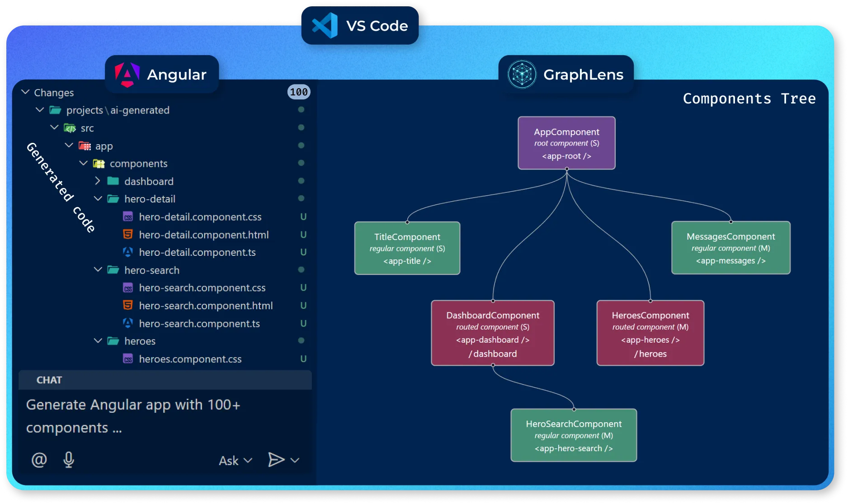Click CSS icon of hero-search.component.css

(128, 288)
